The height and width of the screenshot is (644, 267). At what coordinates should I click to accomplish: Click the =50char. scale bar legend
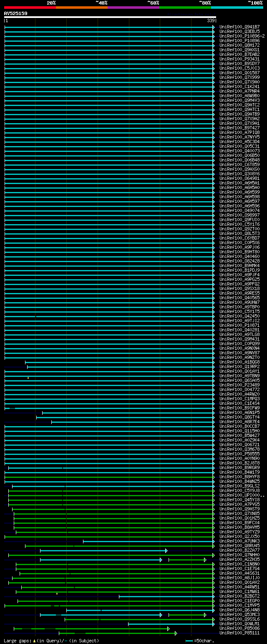[x=200, y=641]
